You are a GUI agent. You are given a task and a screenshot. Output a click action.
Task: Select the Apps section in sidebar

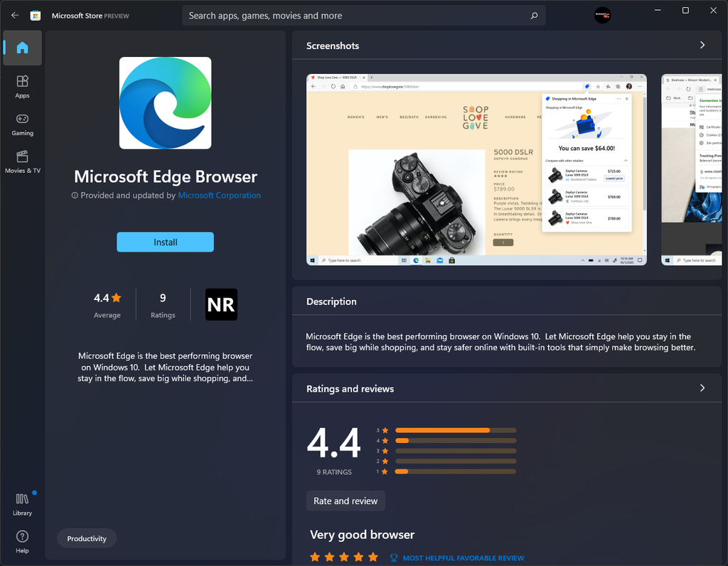click(x=22, y=85)
